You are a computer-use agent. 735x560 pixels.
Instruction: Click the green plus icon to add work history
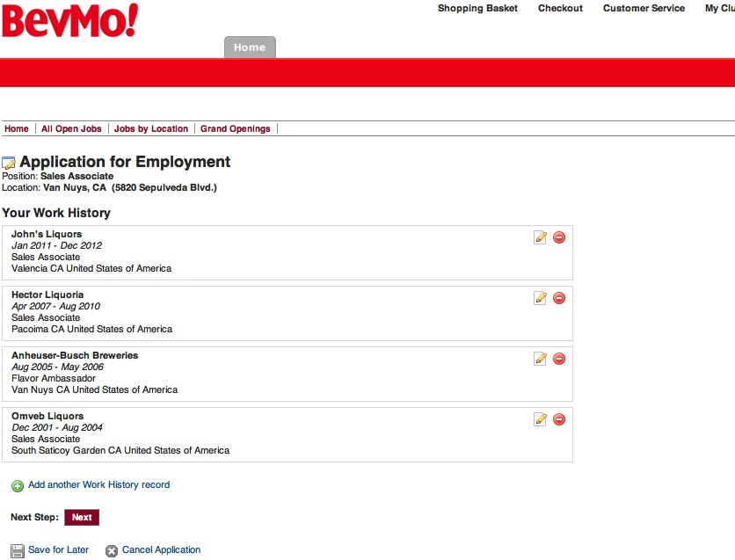[17, 484]
